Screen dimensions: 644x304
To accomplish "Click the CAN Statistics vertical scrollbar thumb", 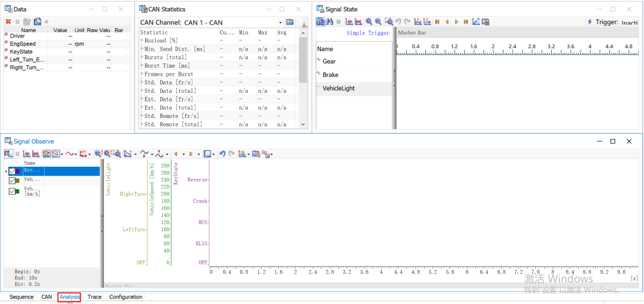I will tap(303, 60).
